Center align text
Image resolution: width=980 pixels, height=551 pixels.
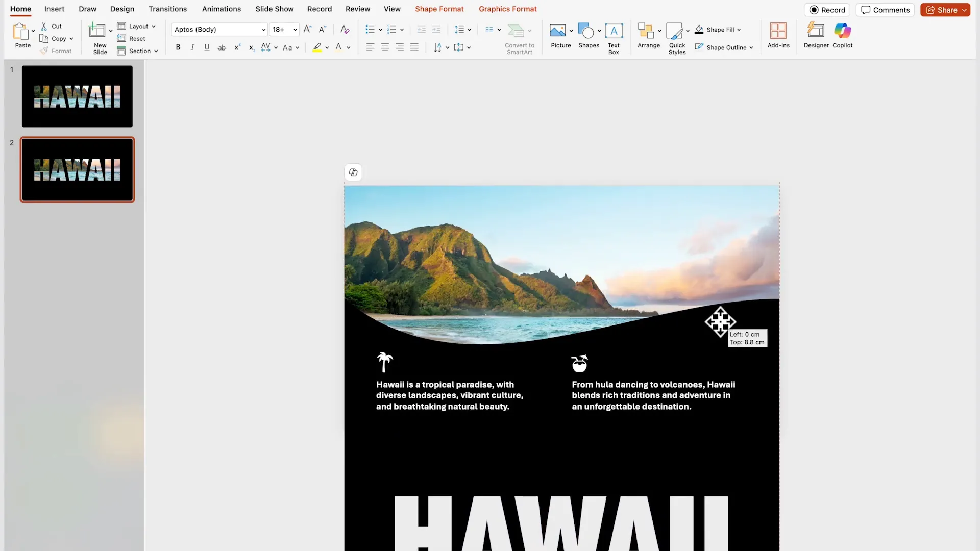(385, 47)
